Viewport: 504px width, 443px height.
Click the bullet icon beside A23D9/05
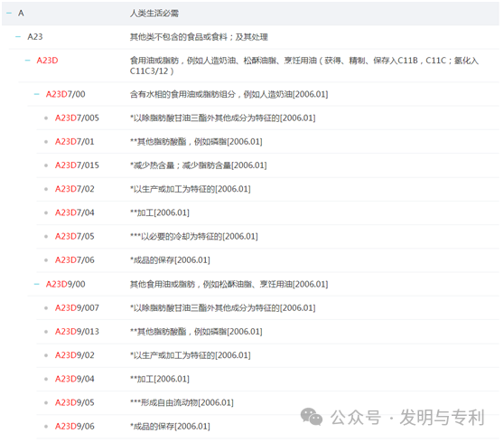pyautogui.click(x=46, y=402)
